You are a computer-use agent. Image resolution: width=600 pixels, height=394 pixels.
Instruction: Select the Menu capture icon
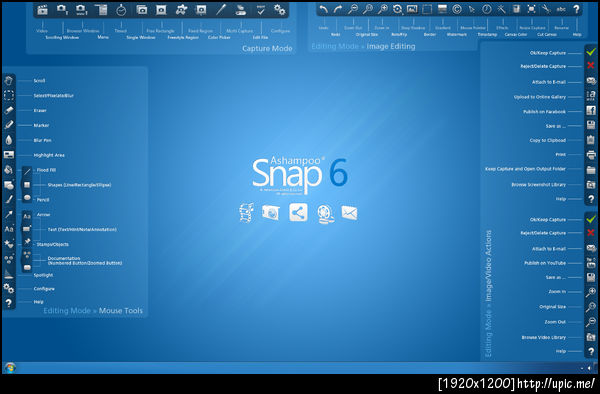click(x=101, y=10)
